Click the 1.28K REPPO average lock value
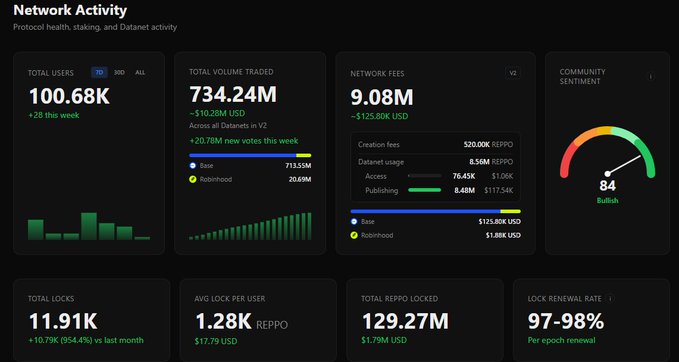 pos(241,322)
